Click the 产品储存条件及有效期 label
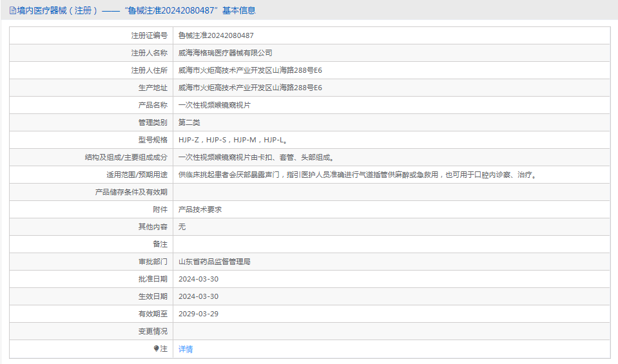 (131, 192)
